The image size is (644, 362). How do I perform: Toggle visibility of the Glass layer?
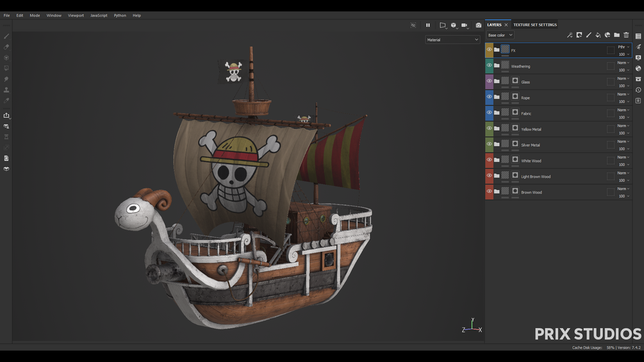[489, 81]
